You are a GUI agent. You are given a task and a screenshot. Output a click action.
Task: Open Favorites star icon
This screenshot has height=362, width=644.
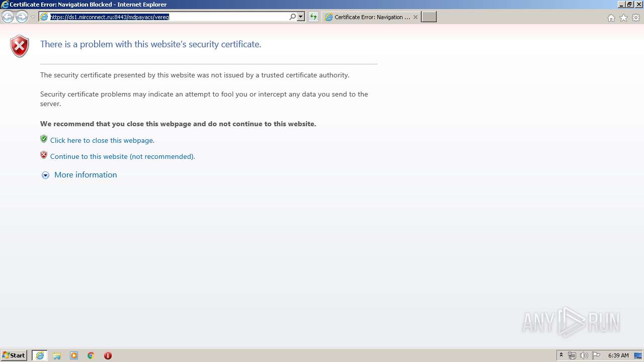click(623, 18)
